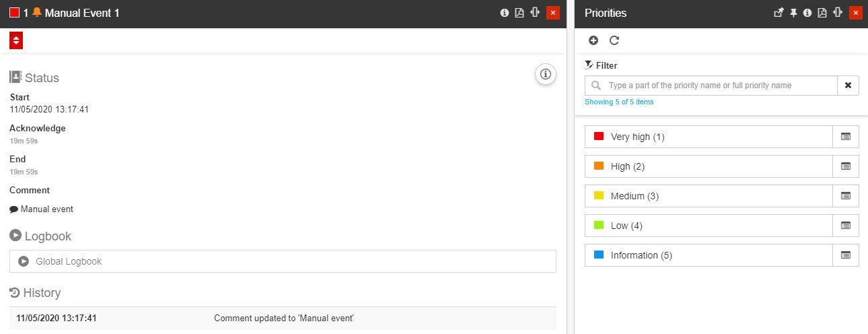This screenshot has height=334, width=868.
Task: Export Priorities panel to PDF
Action: pos(822,13)
